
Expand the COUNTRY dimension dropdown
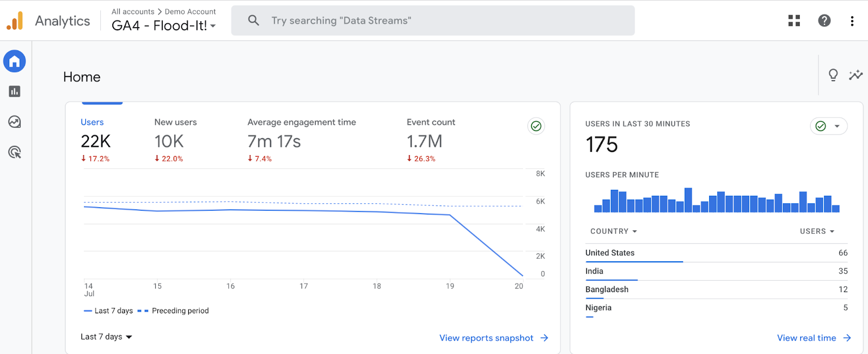pyautogui.click(x=614, y=231)
